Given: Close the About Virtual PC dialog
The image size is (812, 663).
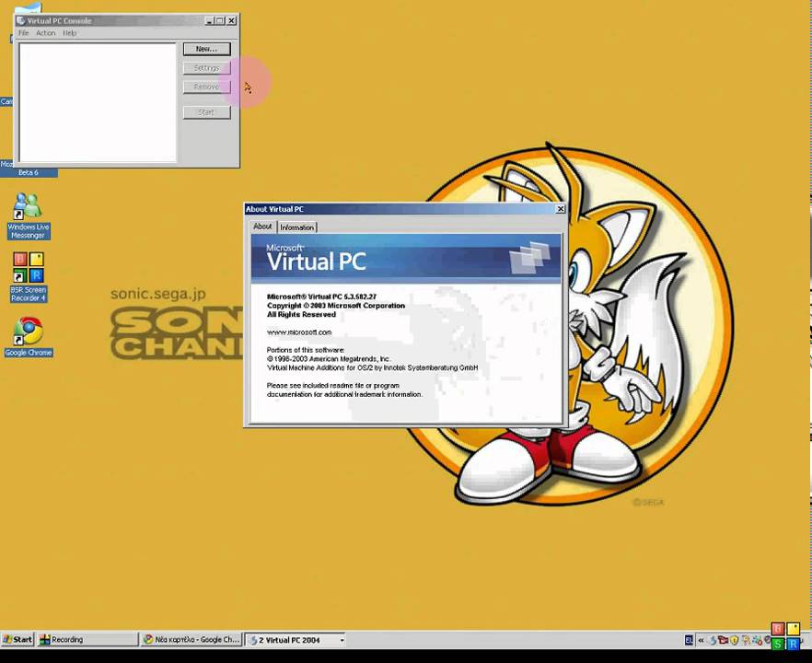Looking at the screenshot, I should click(561, 209).
